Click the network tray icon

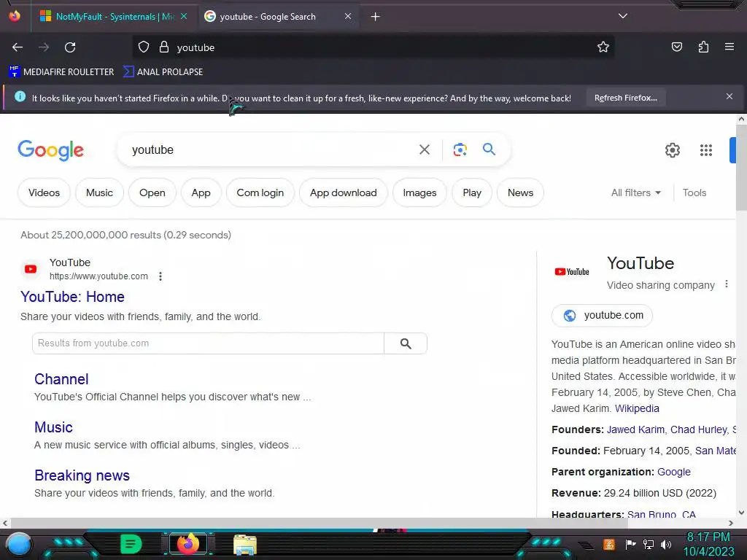pyautogui.click(x=648, y=544)
